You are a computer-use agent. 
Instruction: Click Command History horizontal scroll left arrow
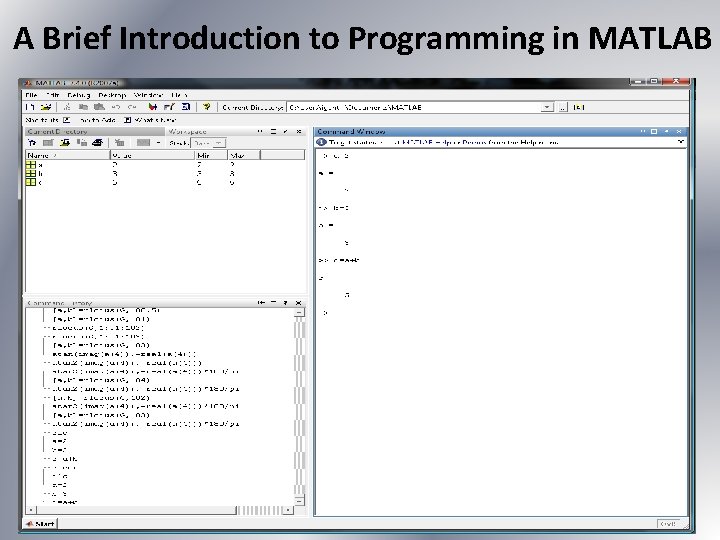pos(31,510)
